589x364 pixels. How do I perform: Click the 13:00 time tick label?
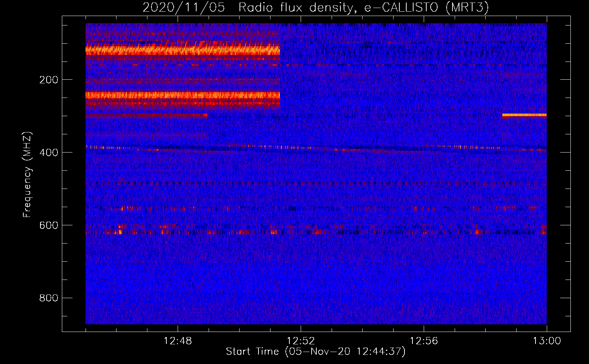(x=547, y=341)
